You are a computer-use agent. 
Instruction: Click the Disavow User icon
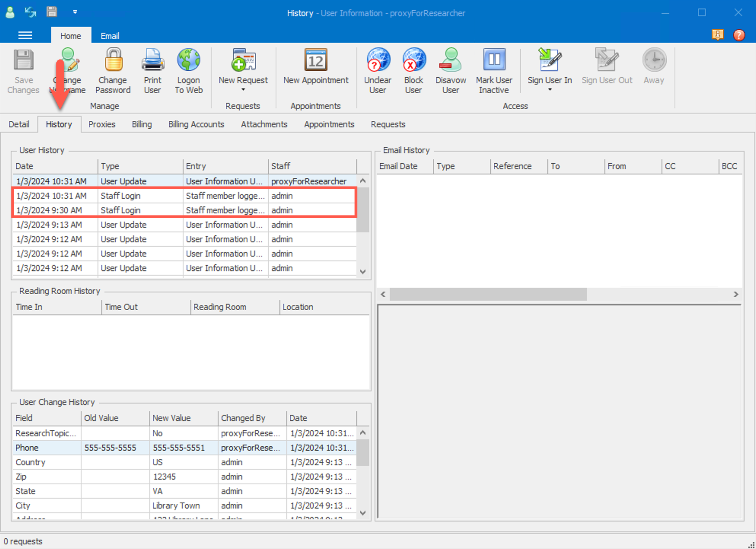pyautogui.click(x=451, y=61)
